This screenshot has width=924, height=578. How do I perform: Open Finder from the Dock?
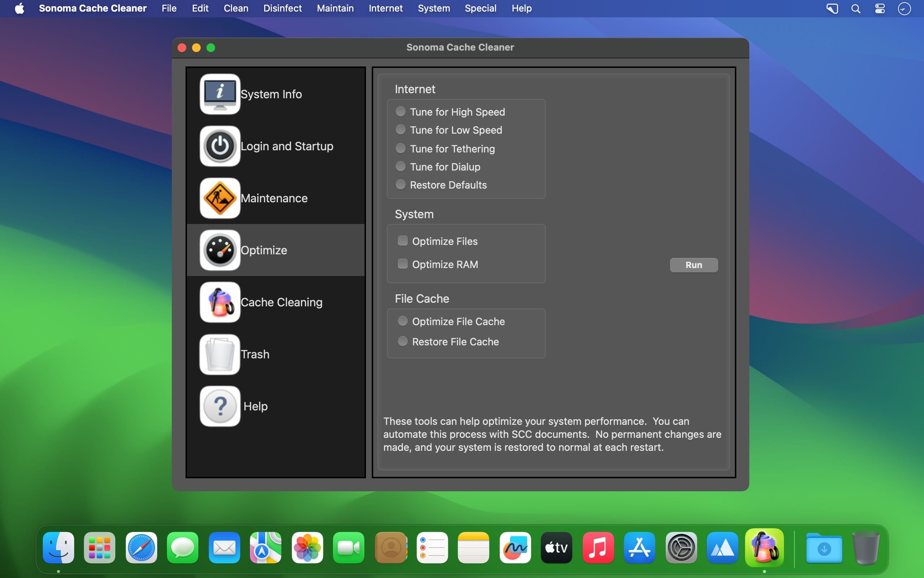point(58,547)
